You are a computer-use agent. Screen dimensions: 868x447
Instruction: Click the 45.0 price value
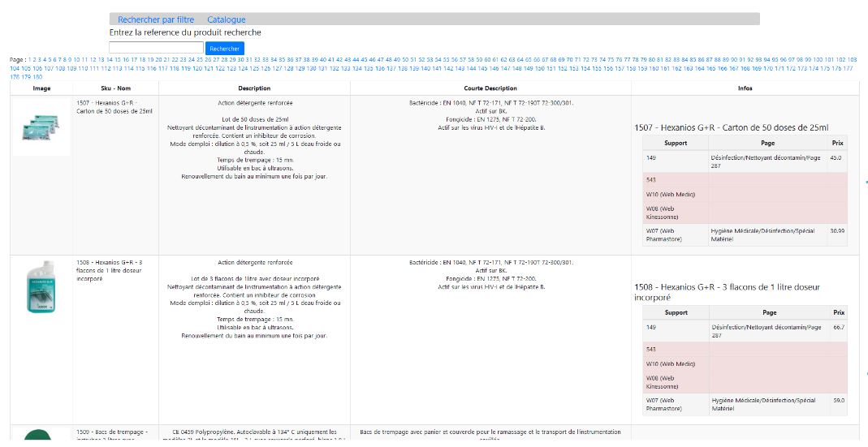[836, 157]
